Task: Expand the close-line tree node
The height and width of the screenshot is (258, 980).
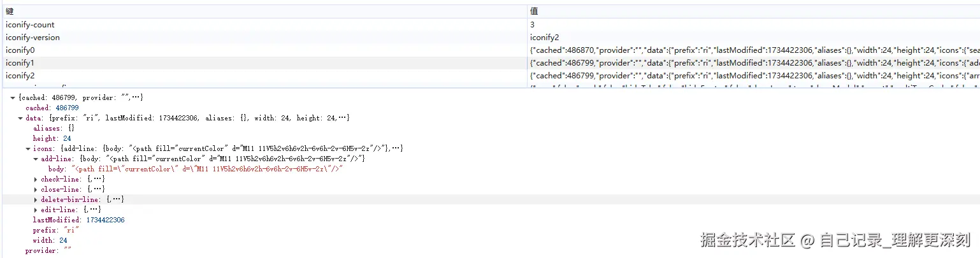Action: point(36,189)
